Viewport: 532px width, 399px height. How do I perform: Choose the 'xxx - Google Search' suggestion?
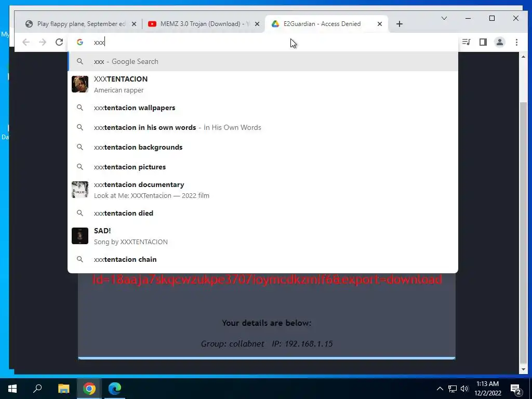(263, 61)
